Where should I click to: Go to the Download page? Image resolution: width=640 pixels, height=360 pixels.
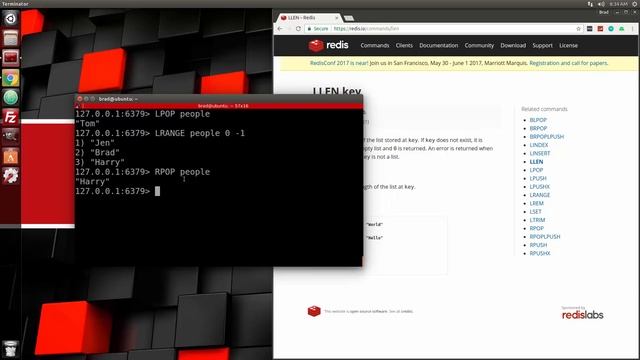click(x=513, y=45)
